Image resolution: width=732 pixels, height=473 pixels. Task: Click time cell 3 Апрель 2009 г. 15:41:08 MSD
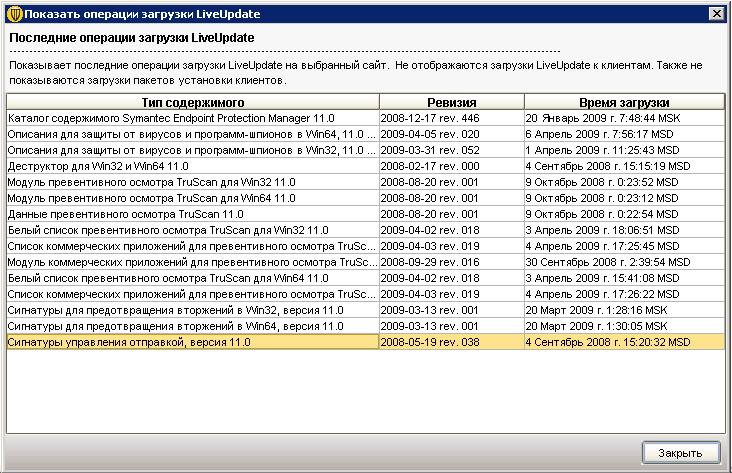click(625, 278)
